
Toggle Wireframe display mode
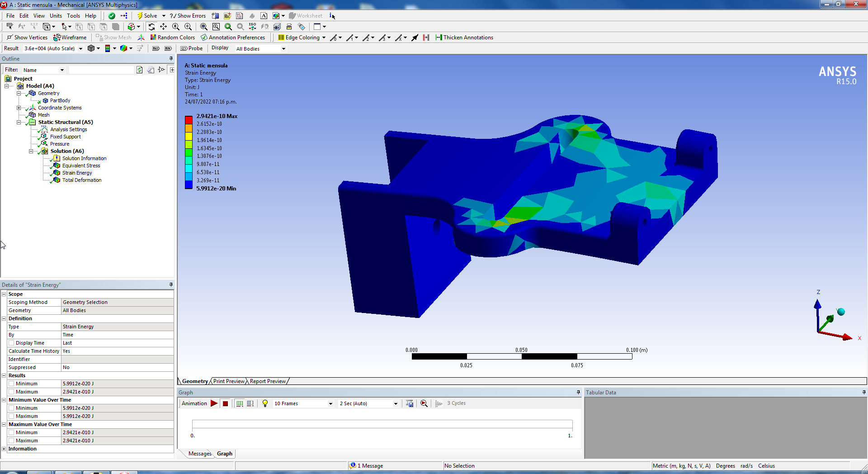pos(70,38)
